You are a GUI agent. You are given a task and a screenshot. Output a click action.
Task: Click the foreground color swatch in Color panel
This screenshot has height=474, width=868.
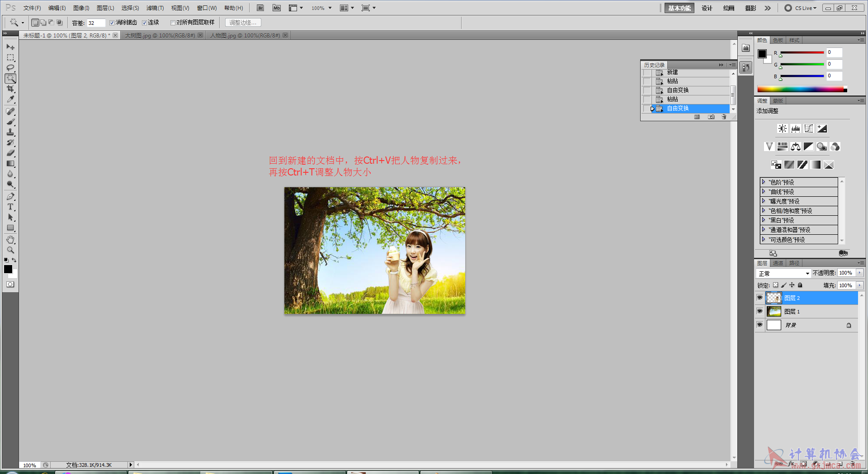(x=762, y=54)
